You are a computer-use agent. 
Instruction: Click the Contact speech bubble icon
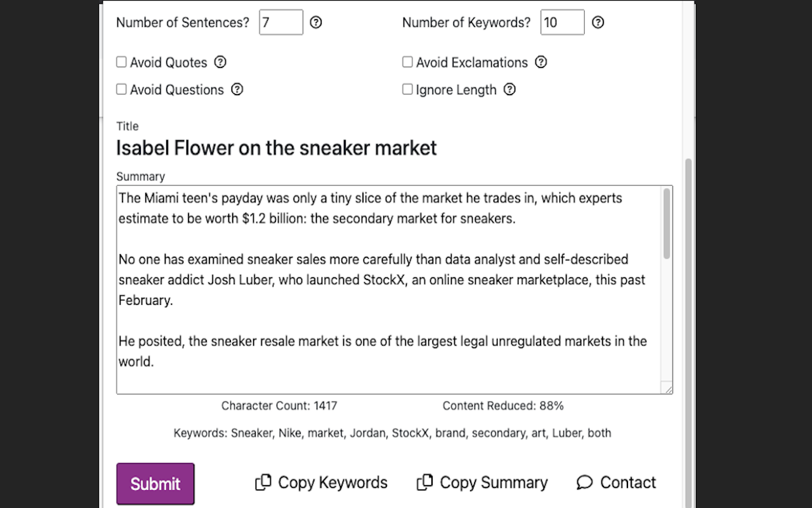584,483
